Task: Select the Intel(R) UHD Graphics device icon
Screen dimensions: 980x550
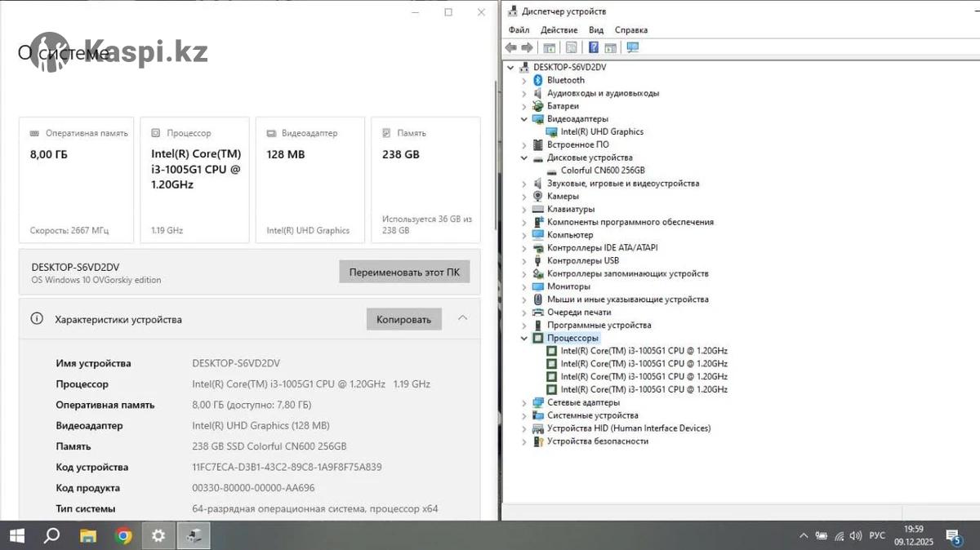Action: pyautogui.click(x=552, y=131)
